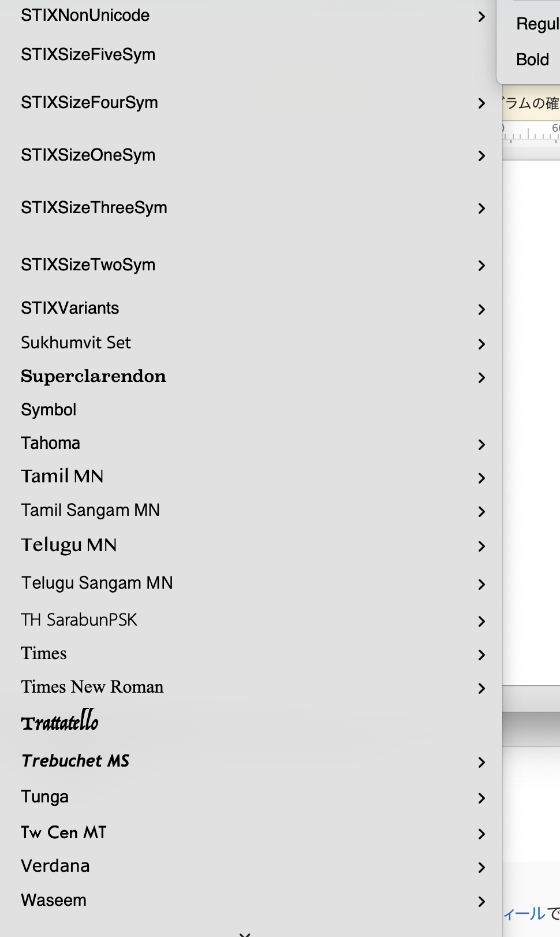Expand Tamil Sangam MN submenu arrow
Image resolution: width=560 pixels, height=937 pixels.
point(481,512)
